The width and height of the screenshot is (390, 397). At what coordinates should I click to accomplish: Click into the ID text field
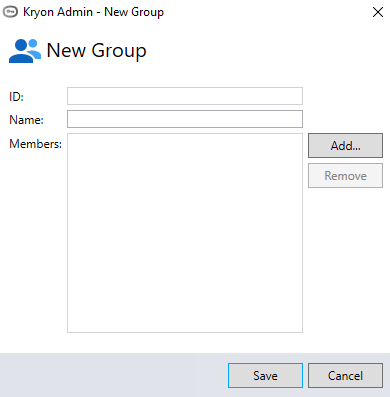pyautogui.click(x=185, y=96)
